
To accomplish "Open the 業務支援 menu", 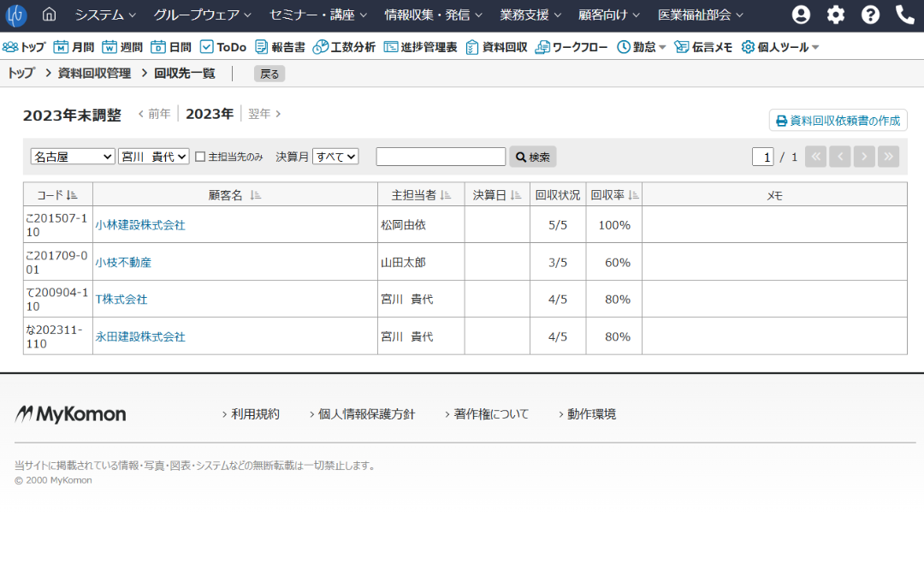I will (530, 15).
